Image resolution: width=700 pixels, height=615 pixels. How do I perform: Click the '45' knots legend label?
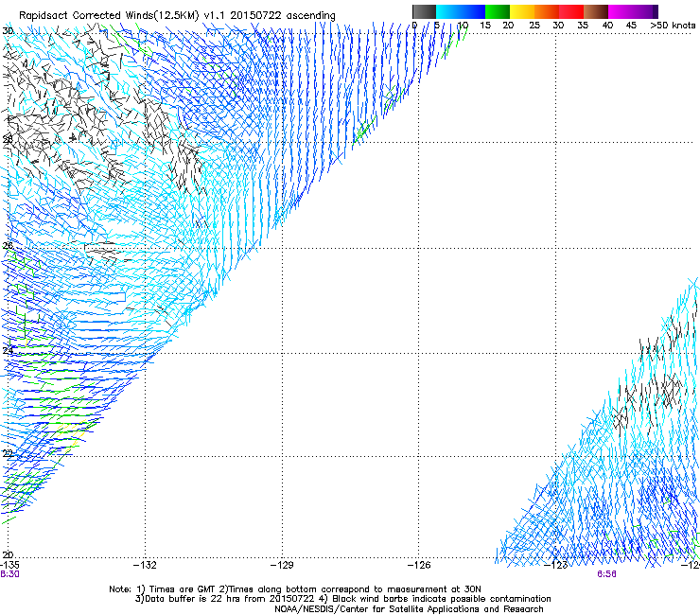[631, 26]
